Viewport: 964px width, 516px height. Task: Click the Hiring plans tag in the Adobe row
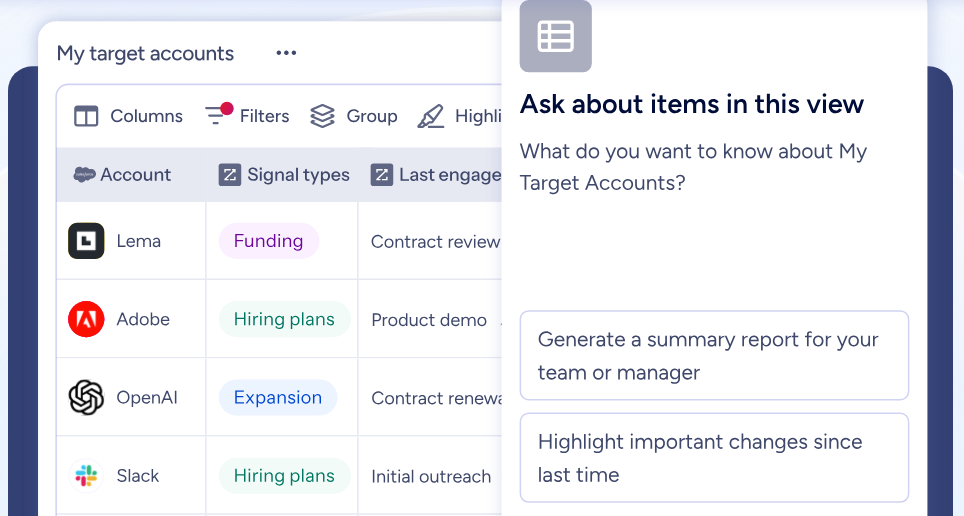click(285, 319)
